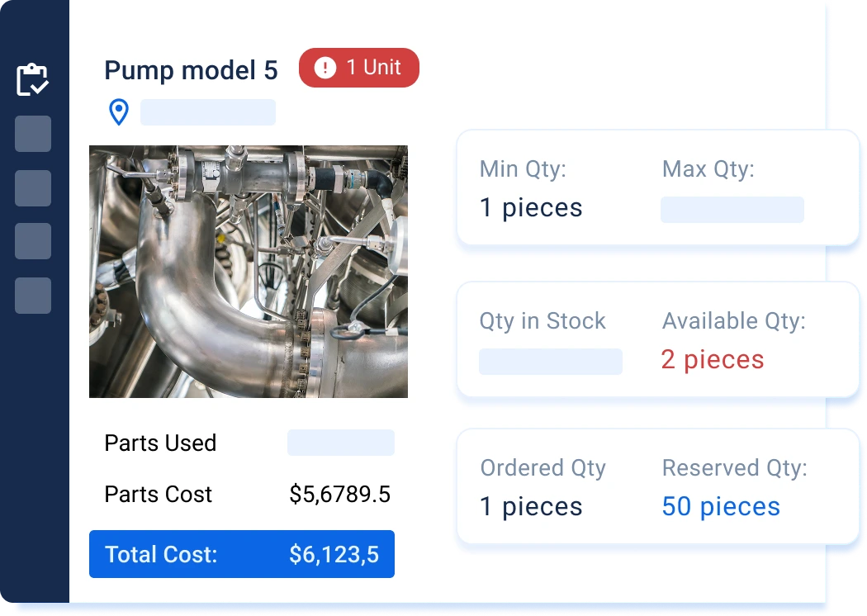Click the red 1 Unit badge

tap(359, 69)
